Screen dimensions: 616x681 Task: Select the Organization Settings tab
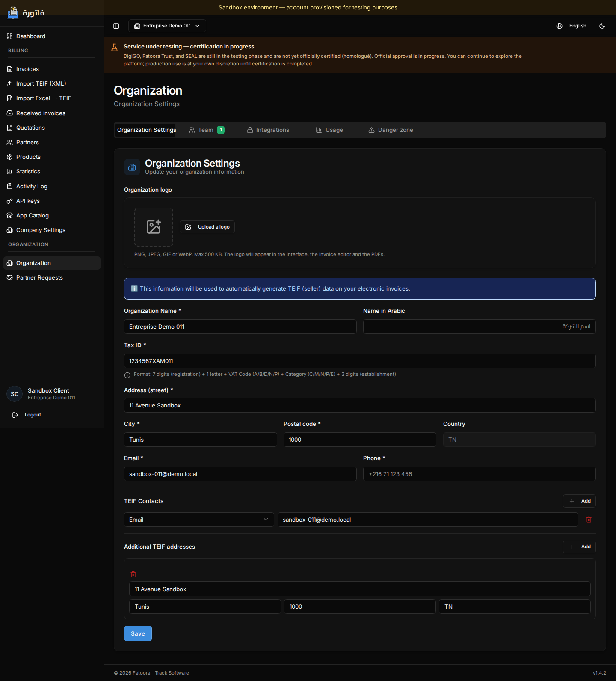point(146,130)
